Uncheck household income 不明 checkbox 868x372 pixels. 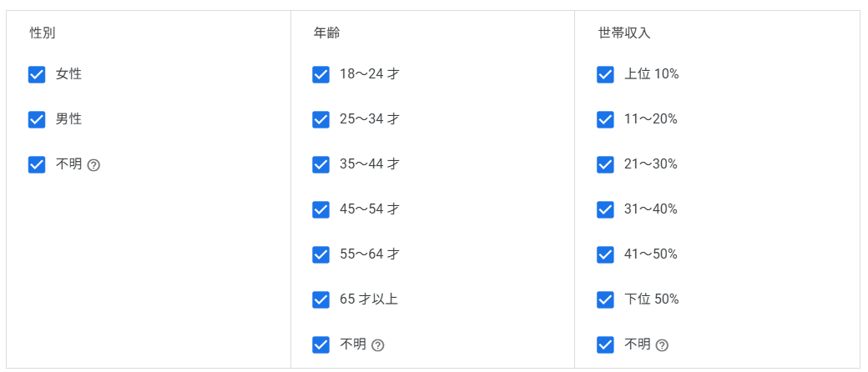[606, 345]
